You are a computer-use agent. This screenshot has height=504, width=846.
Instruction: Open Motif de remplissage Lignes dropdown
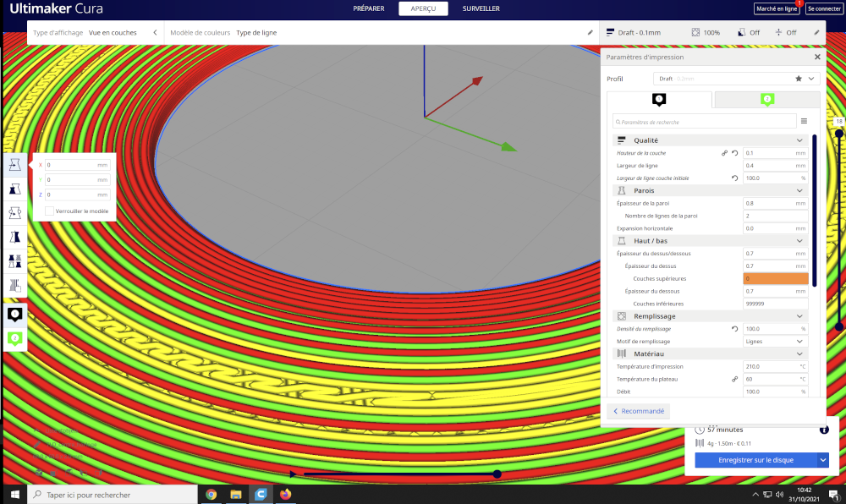coord(775,341)
